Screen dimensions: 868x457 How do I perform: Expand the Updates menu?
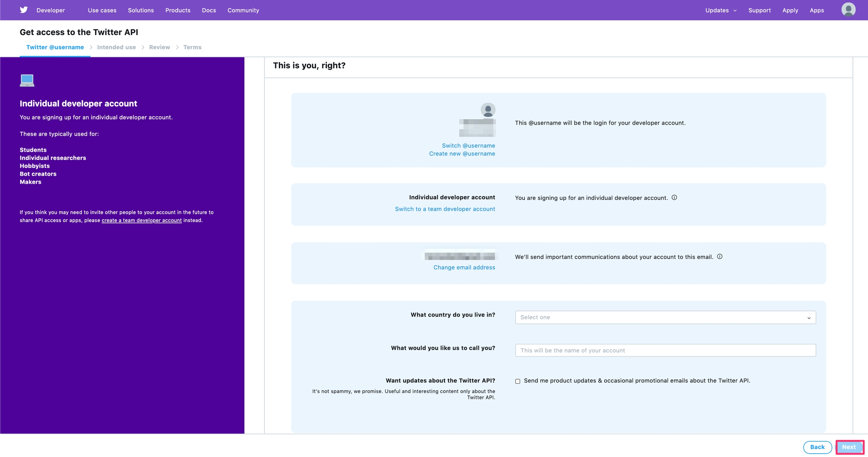720,10
